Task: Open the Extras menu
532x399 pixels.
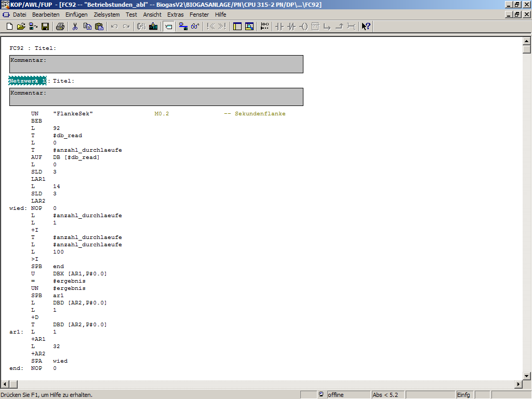Action: pos(176,15)
